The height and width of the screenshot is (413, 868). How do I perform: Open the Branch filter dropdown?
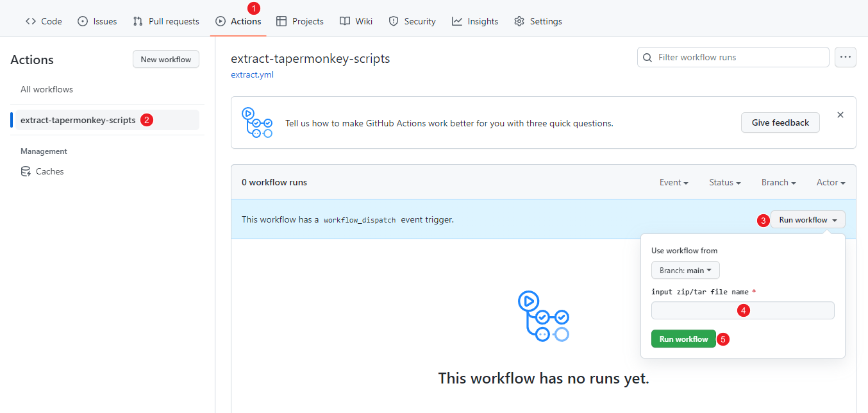[779, 182]
